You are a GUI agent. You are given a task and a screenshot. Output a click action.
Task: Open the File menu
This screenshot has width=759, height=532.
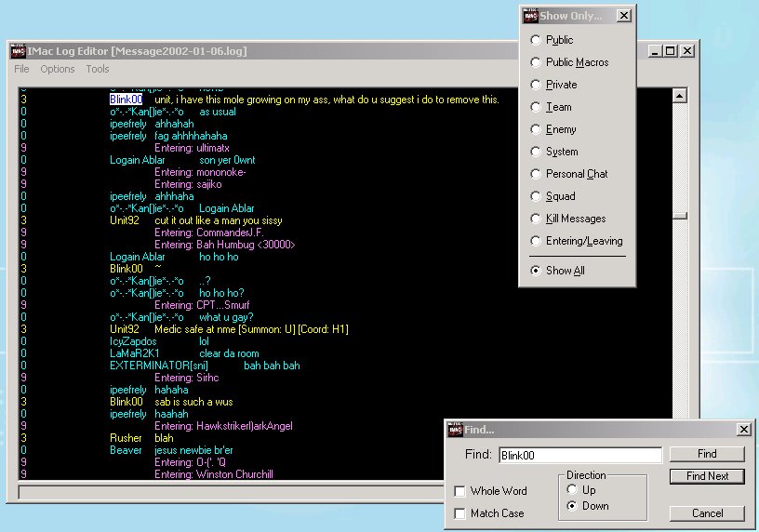click(21, 69)
